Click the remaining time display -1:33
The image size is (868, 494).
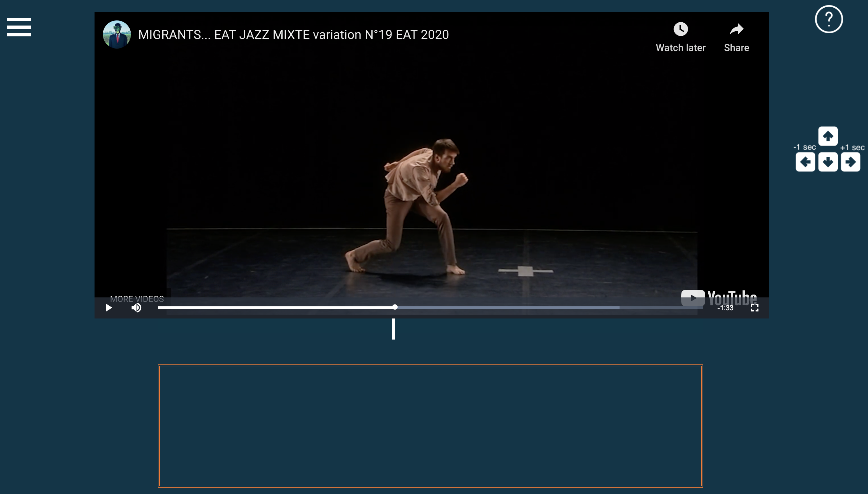(x=725, y=308)
